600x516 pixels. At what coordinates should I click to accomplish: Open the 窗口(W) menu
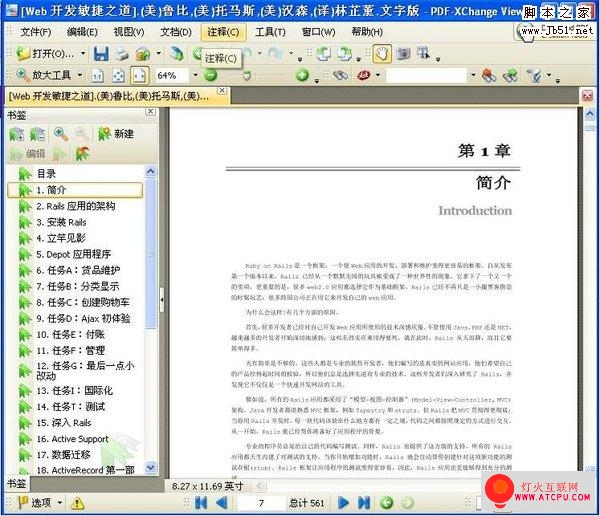(318, 32)
